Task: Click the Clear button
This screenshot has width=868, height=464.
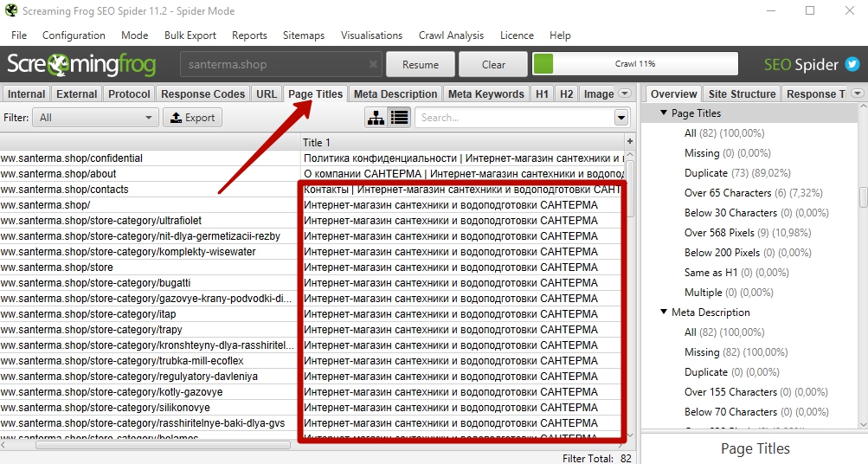Action: coord(493,64)
